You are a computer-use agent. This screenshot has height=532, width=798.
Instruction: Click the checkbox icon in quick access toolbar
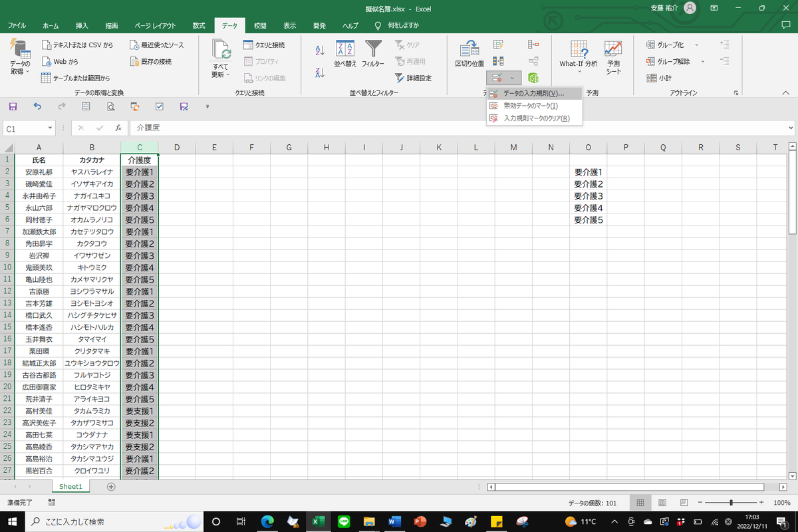click(x=159, y=106)
